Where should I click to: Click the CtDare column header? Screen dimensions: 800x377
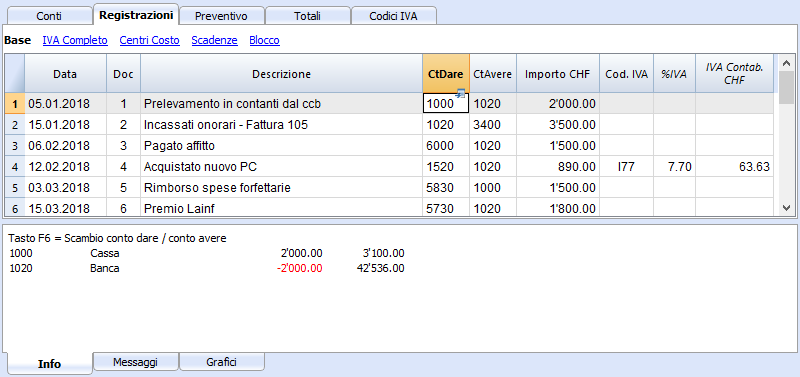446,74
